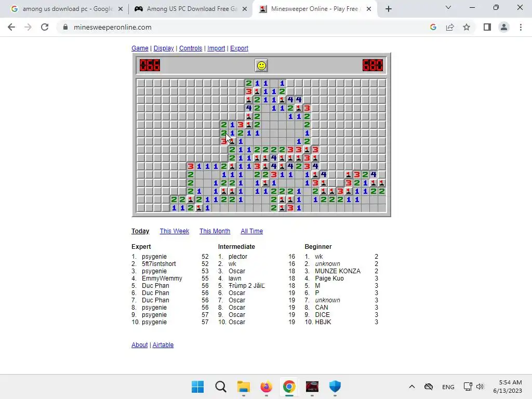The image size is (532, 399).
Task: Click the Export link
Action: [239, 48]
